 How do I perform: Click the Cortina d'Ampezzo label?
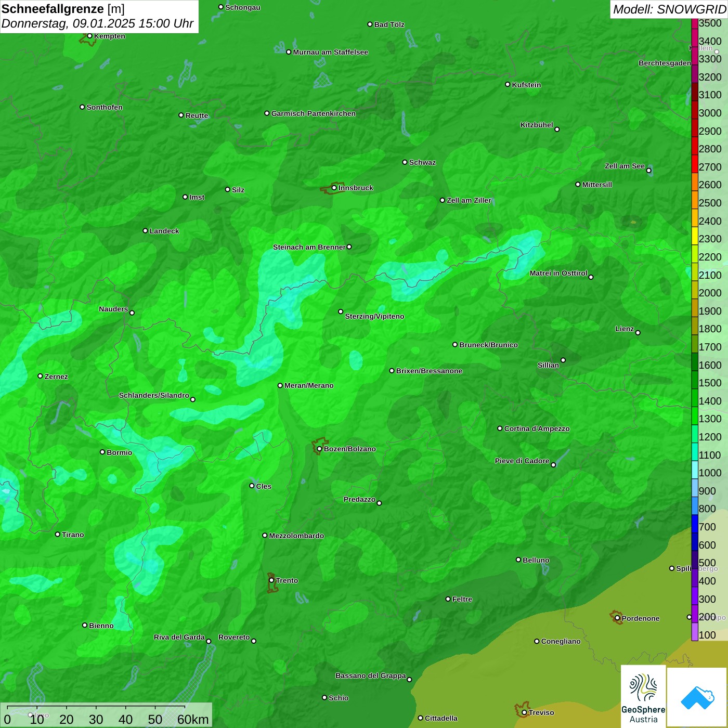click(x=537, y=428)
